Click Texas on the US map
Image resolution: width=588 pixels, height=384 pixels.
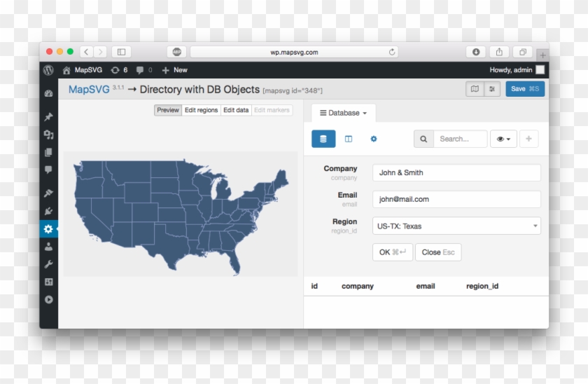[x=169, y=244]
